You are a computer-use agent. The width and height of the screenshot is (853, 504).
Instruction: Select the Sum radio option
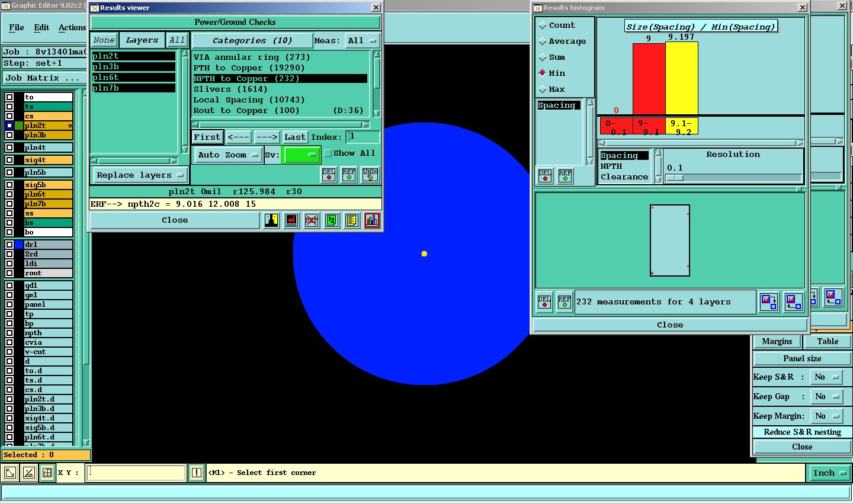coord(542,57)
